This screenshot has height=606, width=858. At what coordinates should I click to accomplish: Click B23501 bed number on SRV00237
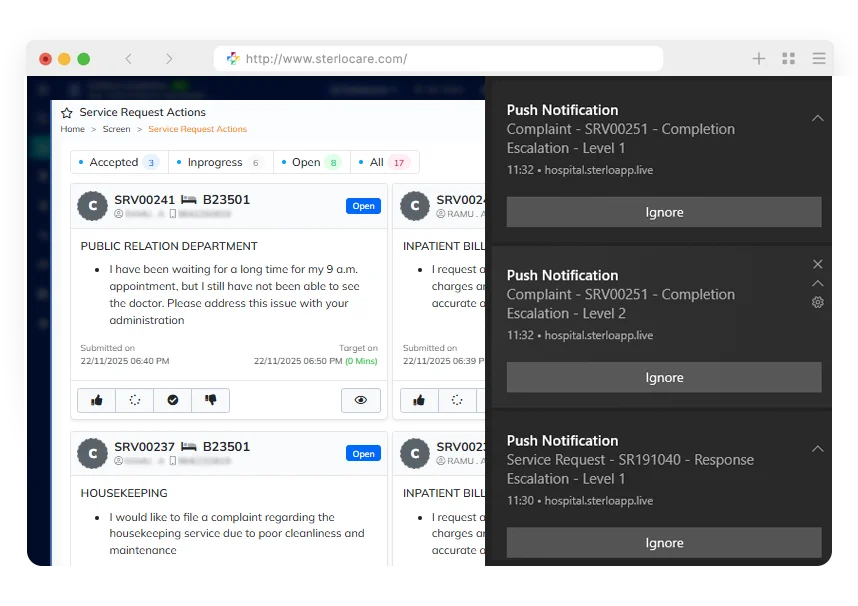coord(226,447)
